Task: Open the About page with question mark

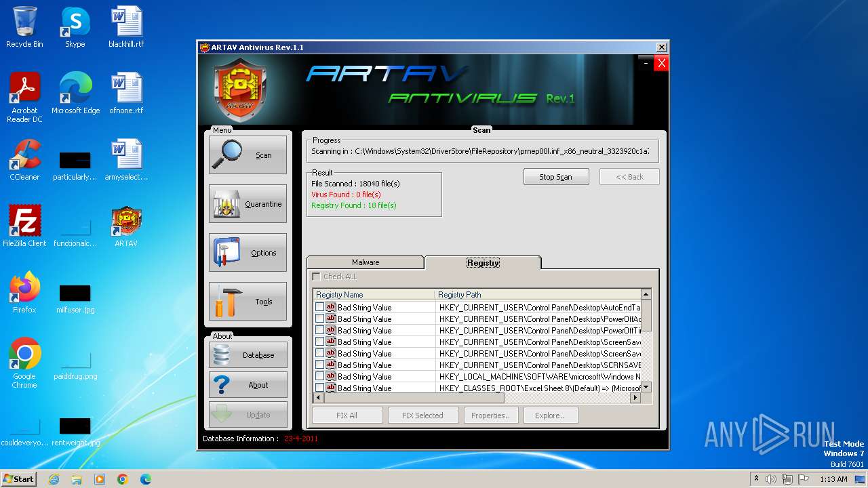Action: click(x=248, y=385)
